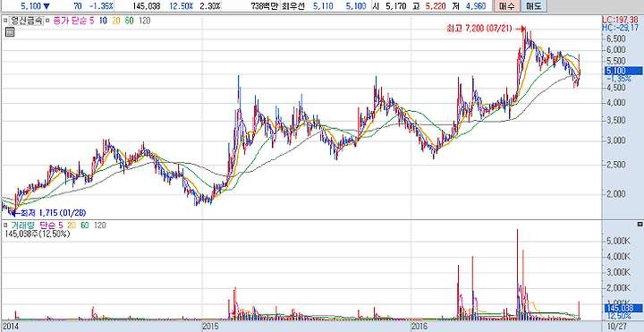Click the 738백만 trading value in header
The width and height of the screenshot is (644, 332).
point(264,5)
